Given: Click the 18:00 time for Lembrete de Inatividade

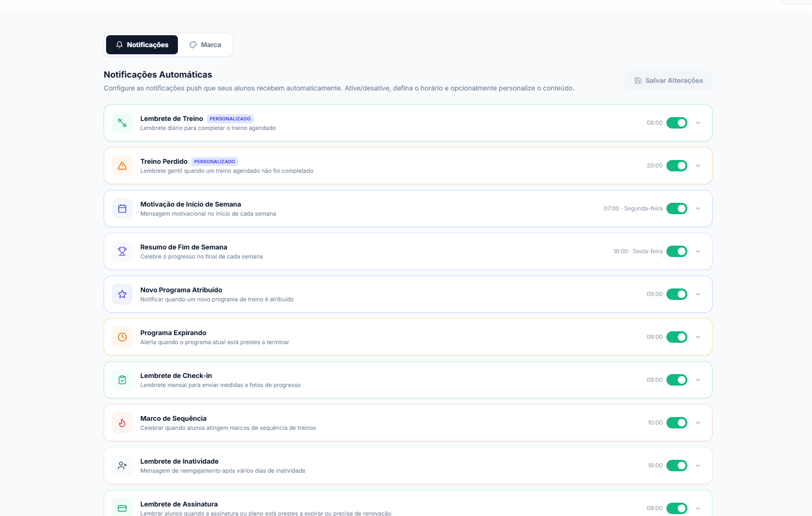Looking at the screenshot, I should (655, 466).
